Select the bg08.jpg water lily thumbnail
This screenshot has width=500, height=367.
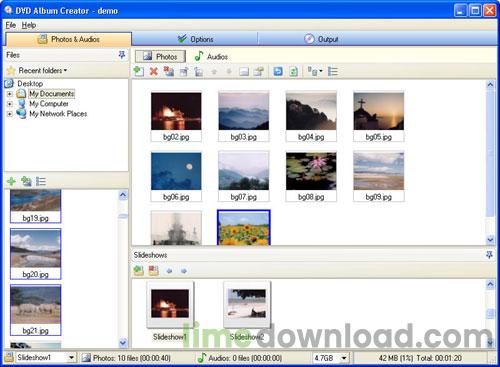pos(311,176)
